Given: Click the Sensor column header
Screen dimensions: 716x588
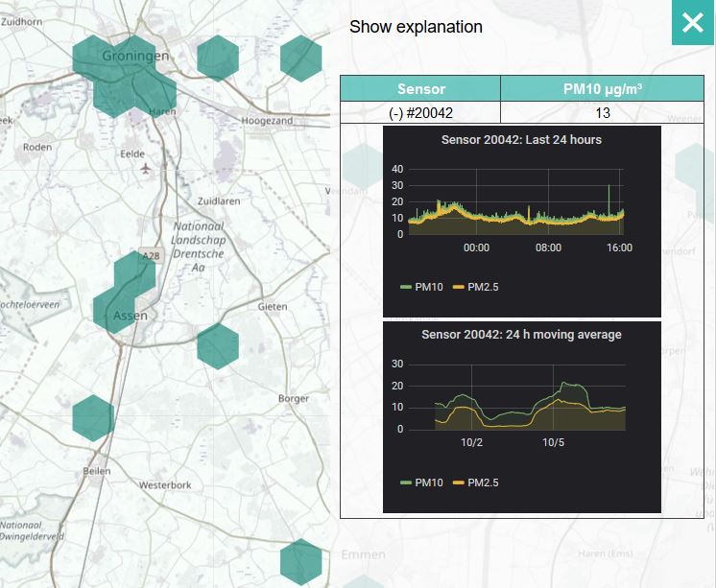Looking at the screenshot, I should pos(420,88).
